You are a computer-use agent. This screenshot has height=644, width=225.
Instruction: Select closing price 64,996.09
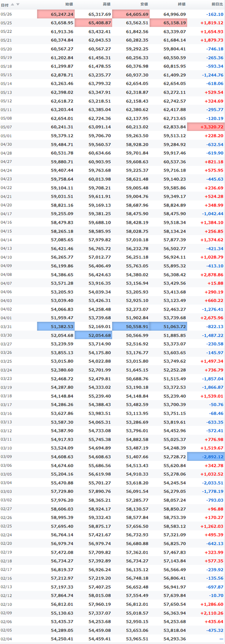coord(175,14)
